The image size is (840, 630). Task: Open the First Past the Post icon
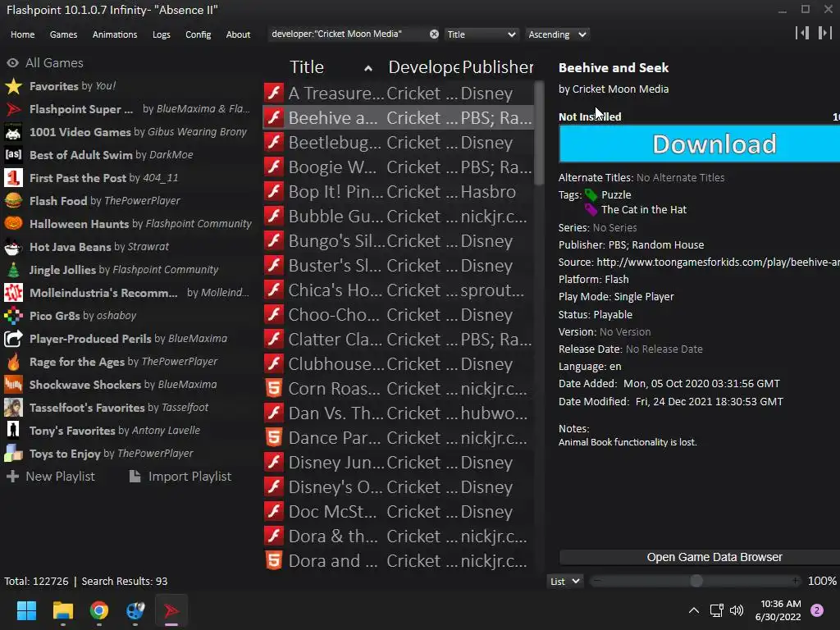coord(13,178)
